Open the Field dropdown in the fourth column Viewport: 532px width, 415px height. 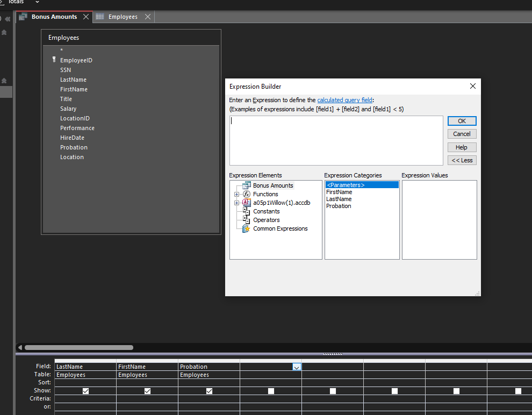coord(297,367)
